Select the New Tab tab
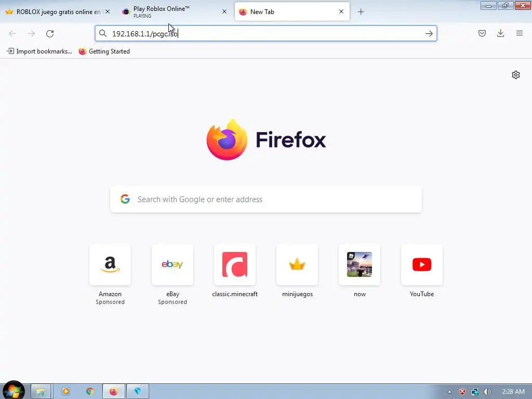Screen dimensions: 532x399 click(x=292, y=12)
